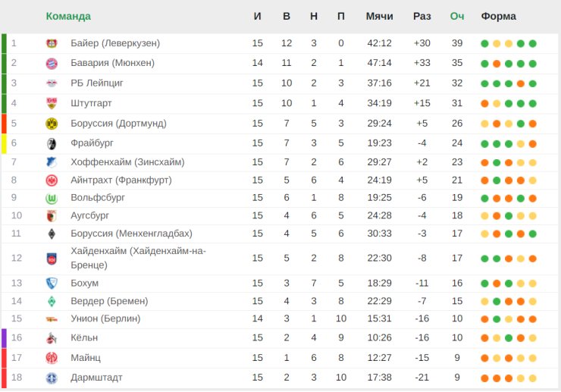Open the Боруссия (Менхенгладбах) team link
561x392 pixels.
(131, 234)
